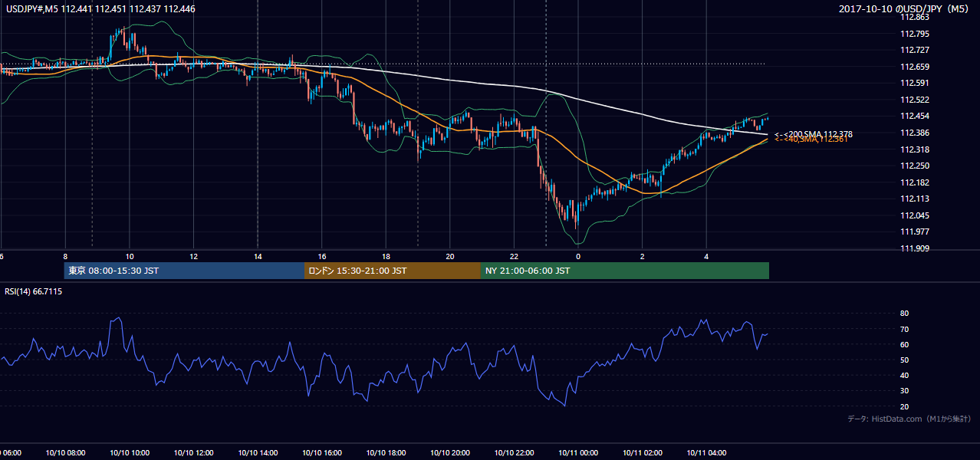Image resolution: width=980 pixels, height=460 pixels.
Task: Click price axis label 112.795
Action: click(x=914, y=34)
